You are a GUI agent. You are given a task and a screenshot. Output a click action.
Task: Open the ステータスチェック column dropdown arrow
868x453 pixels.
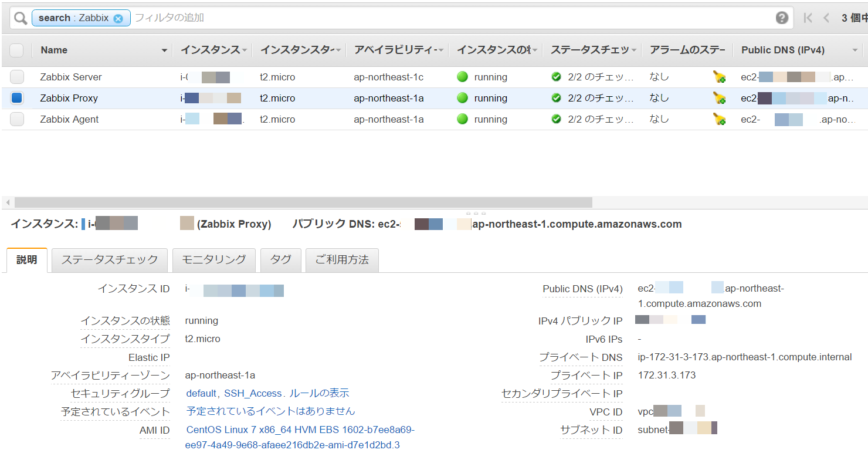click(633, 51)
